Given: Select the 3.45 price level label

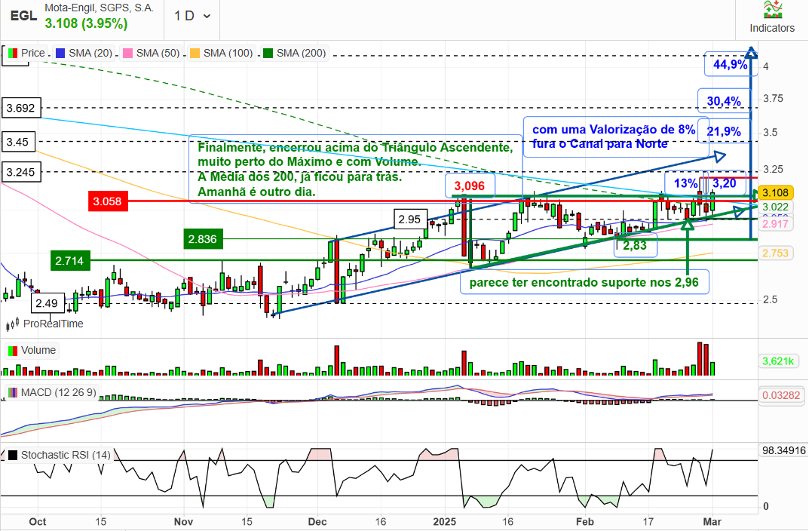Looking at the screenshot, I should 18,142.
